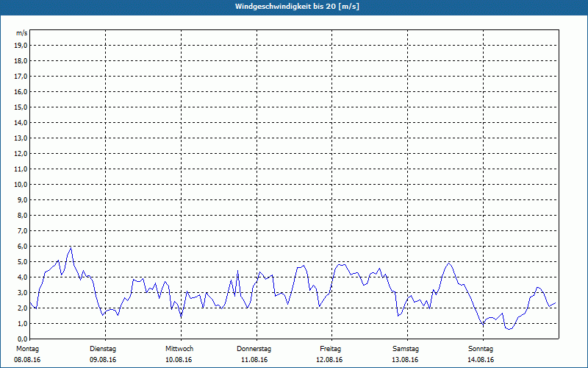Select the 19,0 y-axis label
Screen dimensions: 588x368
coord(21,46)
